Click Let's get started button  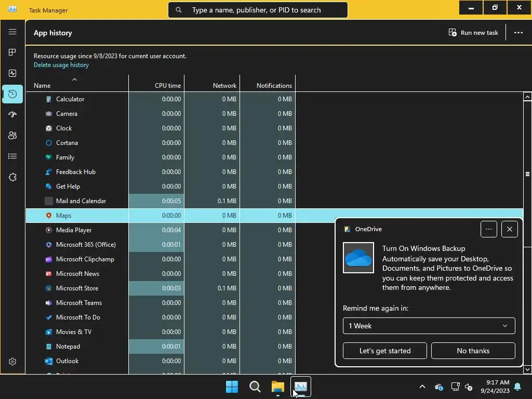[385, 351]
